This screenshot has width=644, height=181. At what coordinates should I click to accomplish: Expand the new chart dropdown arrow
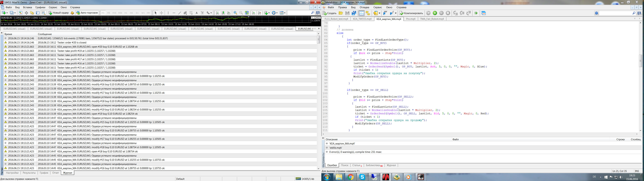7,13
